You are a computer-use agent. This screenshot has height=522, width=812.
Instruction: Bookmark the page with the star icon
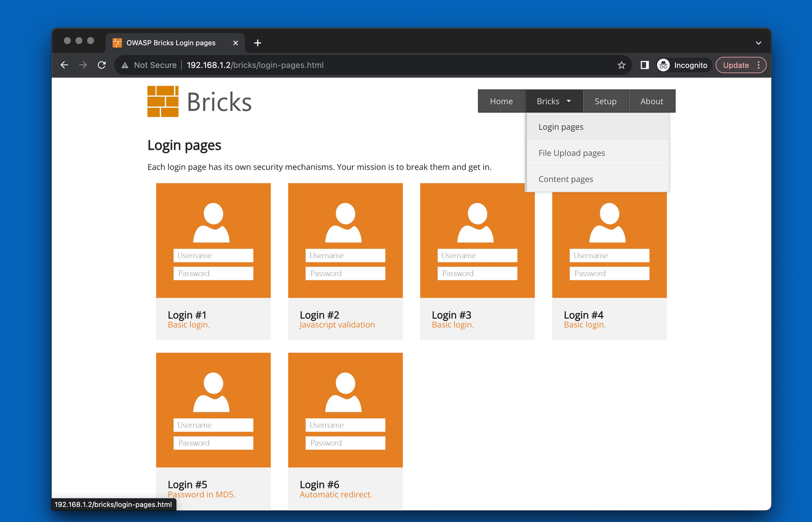[x=621, y=65]
